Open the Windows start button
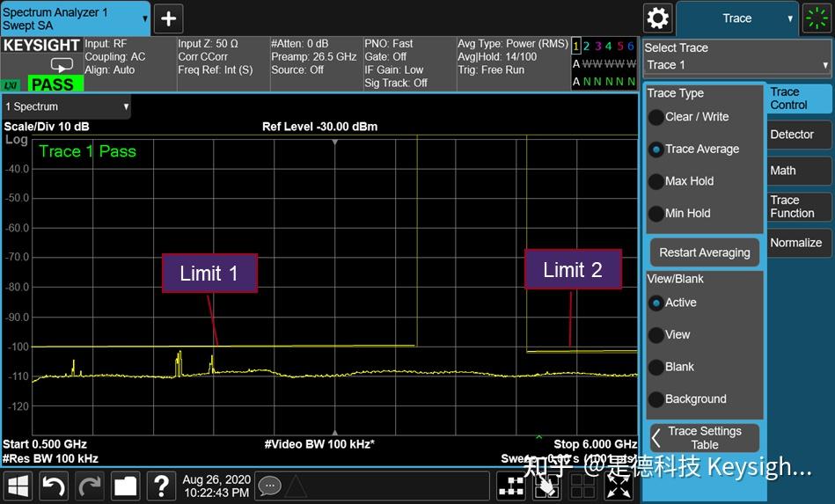 click(18, 486)
